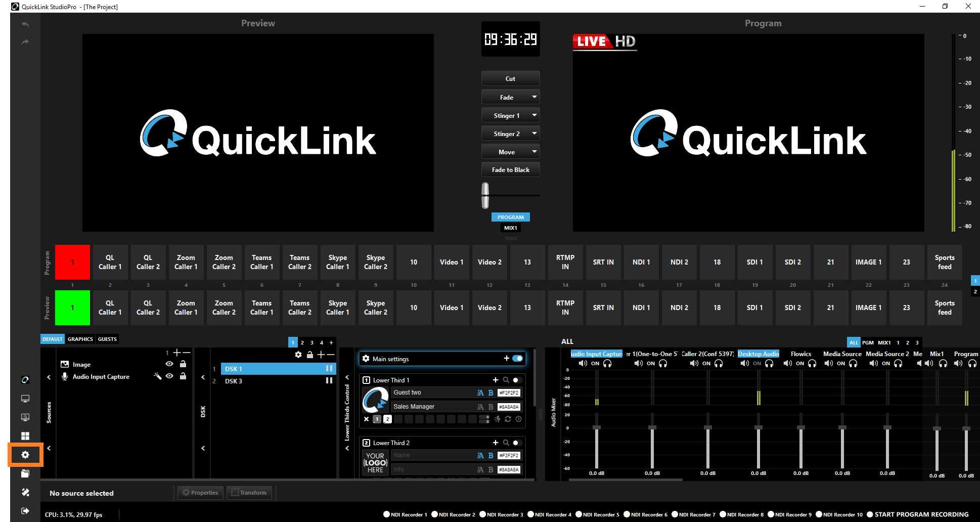Open the Fade transition dropdown
Viewport: 980px width, 522px height.
[x=534, y=97]
